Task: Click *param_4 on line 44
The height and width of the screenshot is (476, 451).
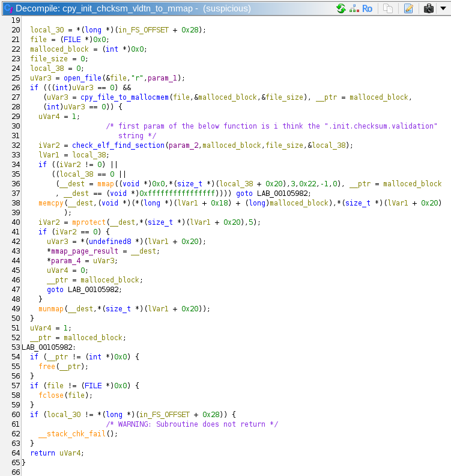Action: [64, 261]
